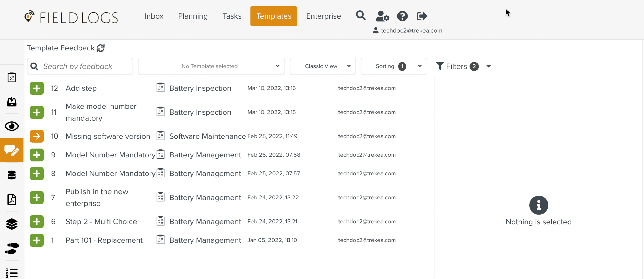Click the user settings gear icon

(382, 16)
